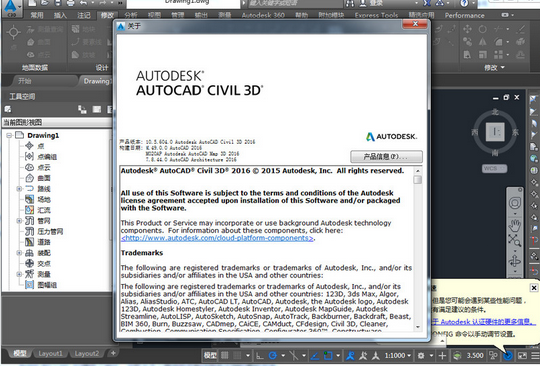Open the AutoCAD application menu logo button
Viewport: 540px width, 366px height.
pos(11,7)
